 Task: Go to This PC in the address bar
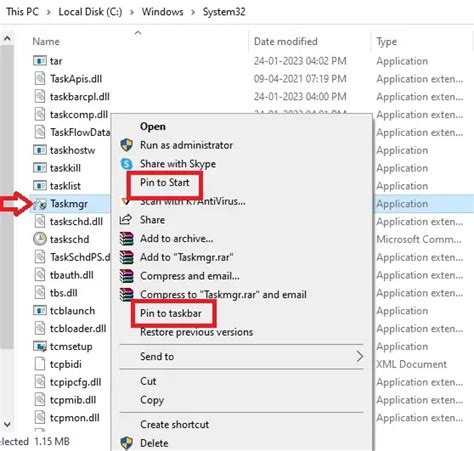coord(23,12)
